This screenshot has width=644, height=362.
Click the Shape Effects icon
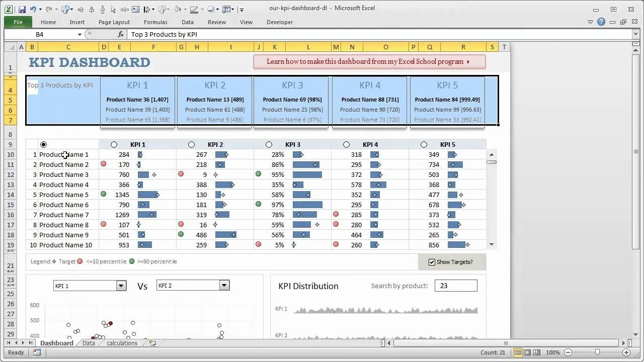click(210, 9)
